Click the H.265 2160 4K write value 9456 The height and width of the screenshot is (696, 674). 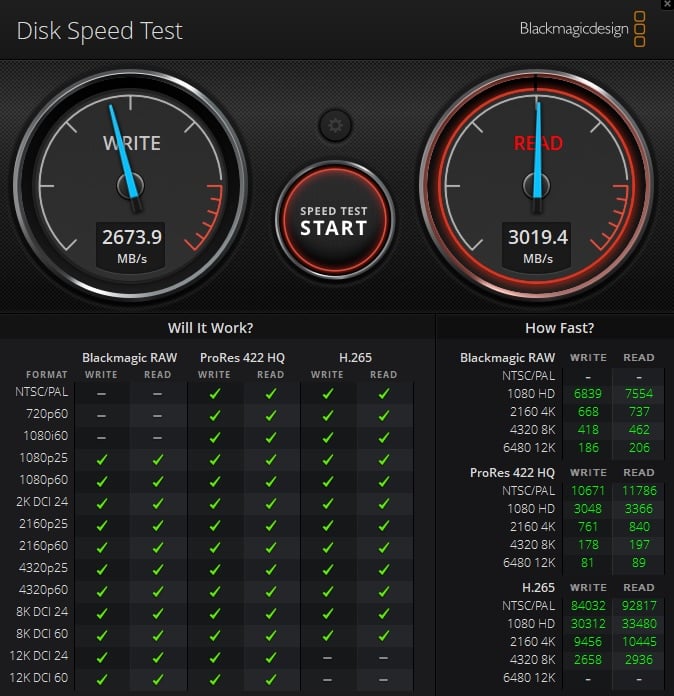588,642
